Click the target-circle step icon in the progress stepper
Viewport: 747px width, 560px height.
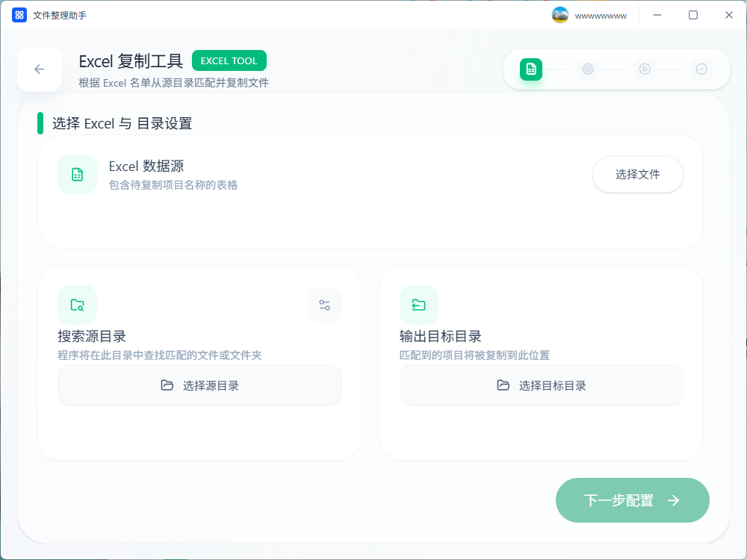(588, 69)
